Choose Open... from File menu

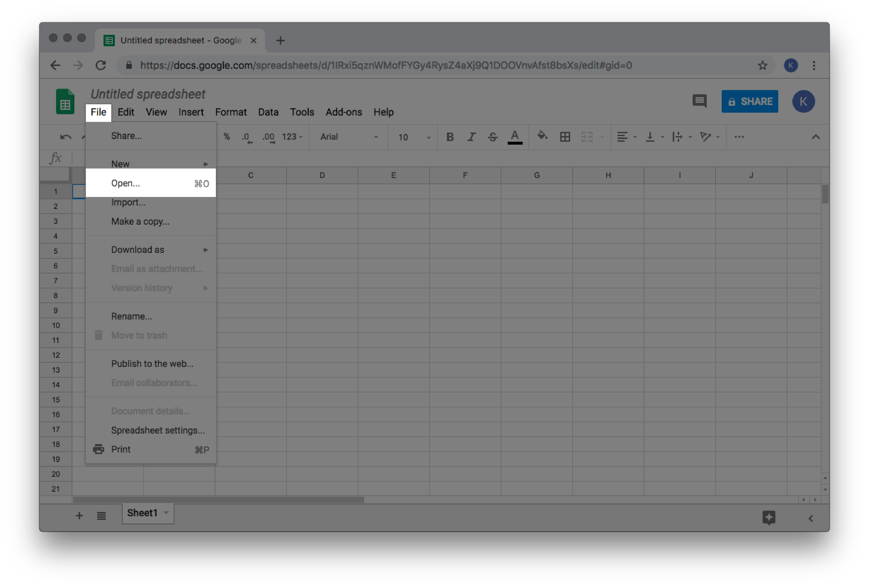[x=151, y=183]
